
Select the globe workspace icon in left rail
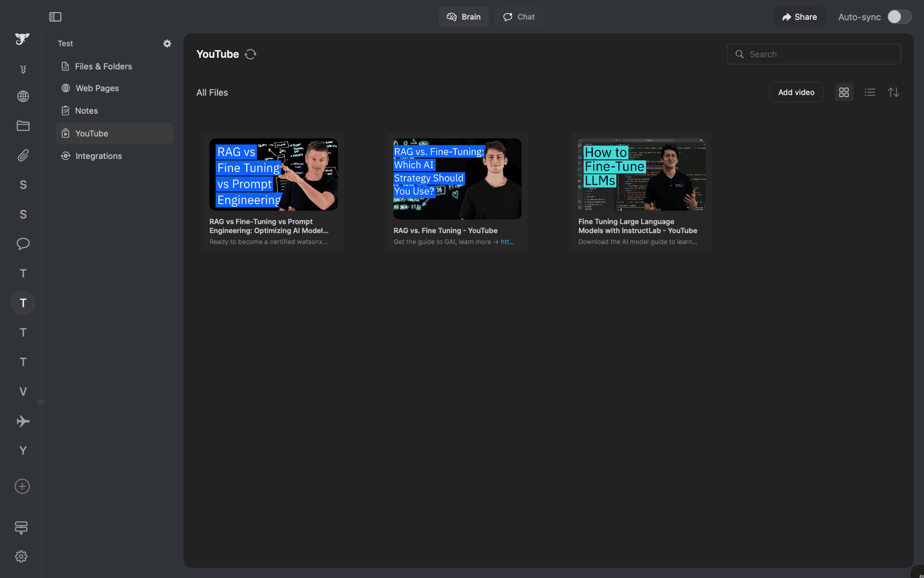point(22,96)
